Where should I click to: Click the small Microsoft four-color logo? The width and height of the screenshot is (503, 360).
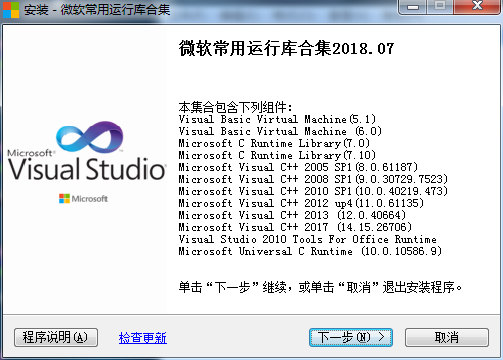[64, 199]
